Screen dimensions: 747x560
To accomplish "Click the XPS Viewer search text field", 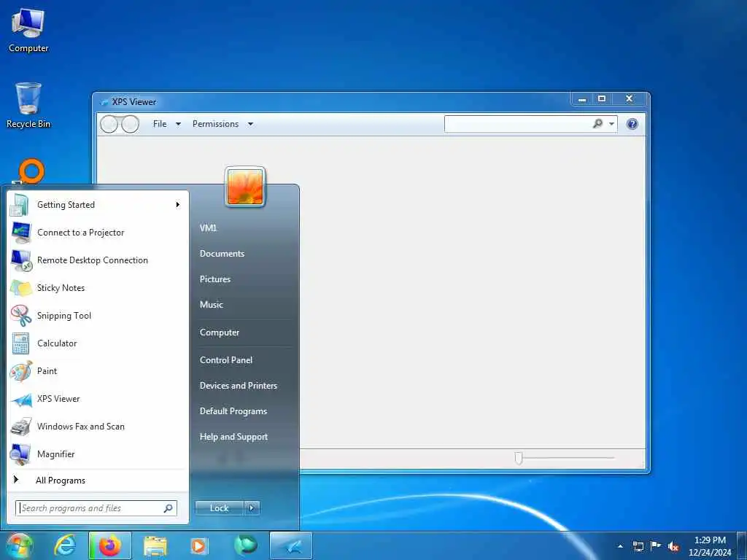I will tap(518, 124).
